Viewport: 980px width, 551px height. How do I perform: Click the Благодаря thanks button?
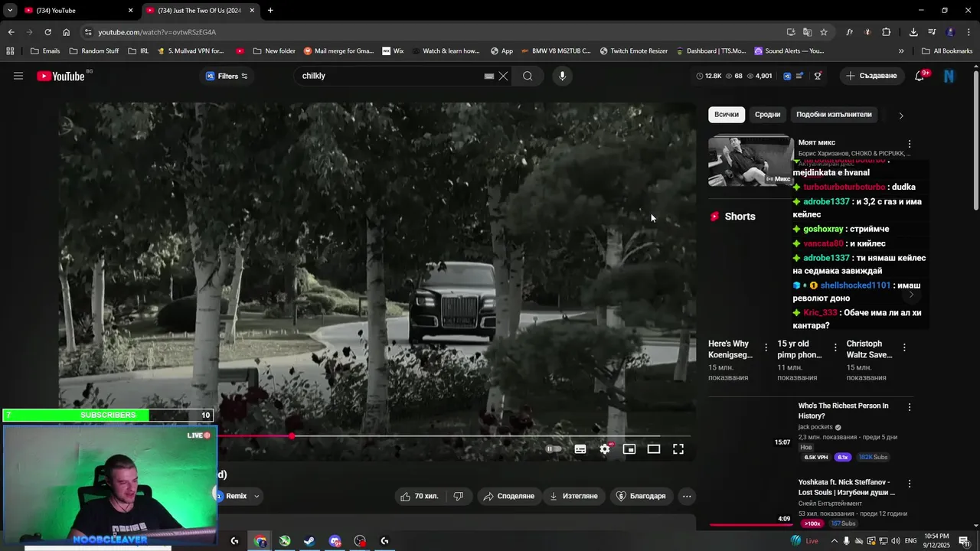coord(641,496)
